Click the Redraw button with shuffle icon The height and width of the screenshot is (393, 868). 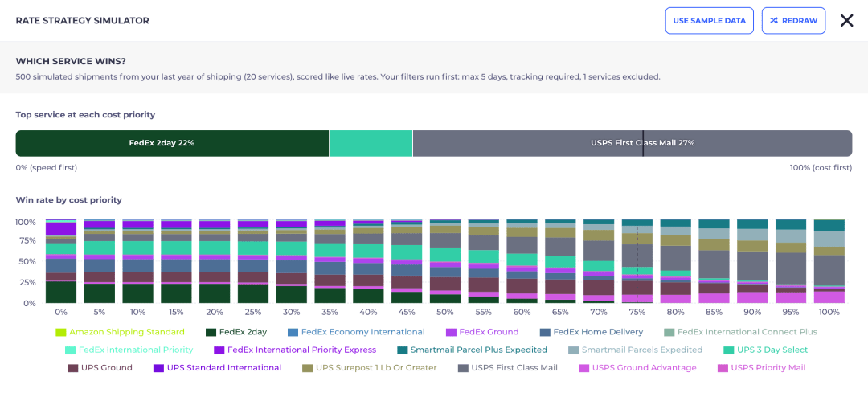click(x=793, y=20)
